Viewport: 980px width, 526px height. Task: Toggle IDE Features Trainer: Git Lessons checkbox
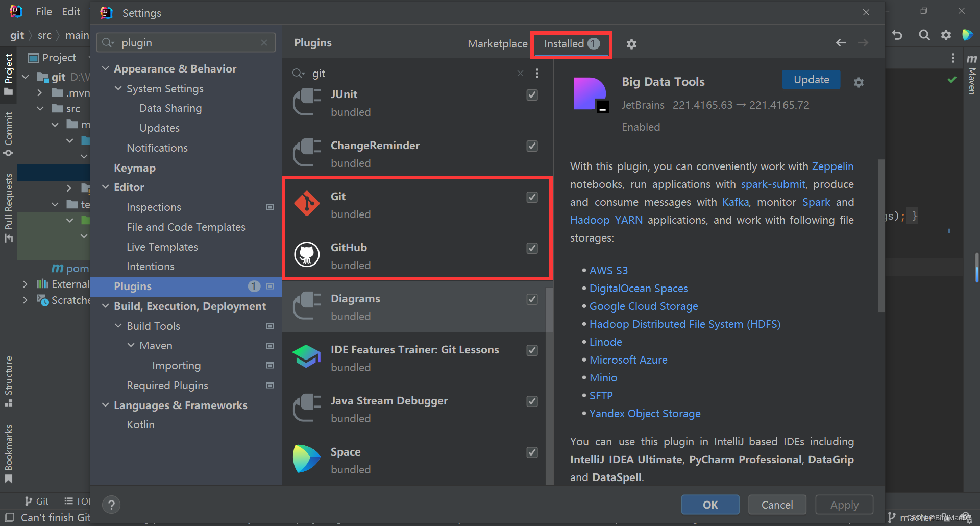(532, 350)
